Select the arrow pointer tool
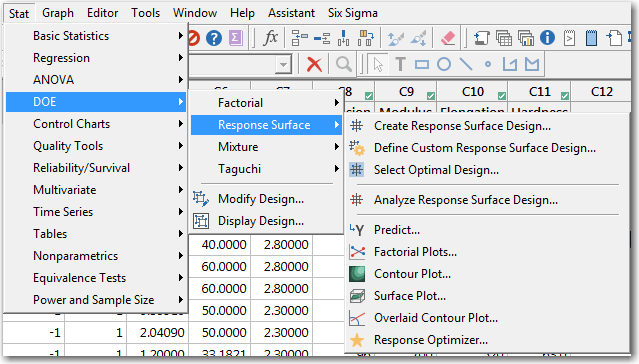639x364 pixels. [x=378, y=64]
